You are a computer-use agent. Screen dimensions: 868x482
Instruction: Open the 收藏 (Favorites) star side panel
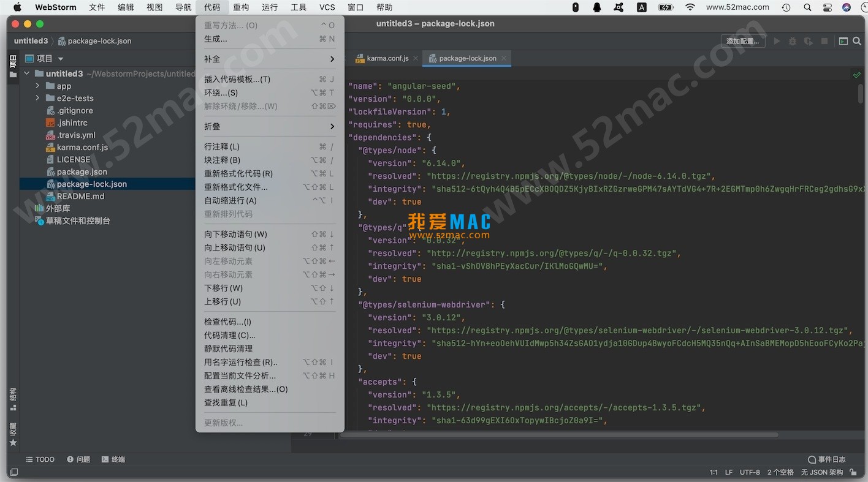coord(13,434)
